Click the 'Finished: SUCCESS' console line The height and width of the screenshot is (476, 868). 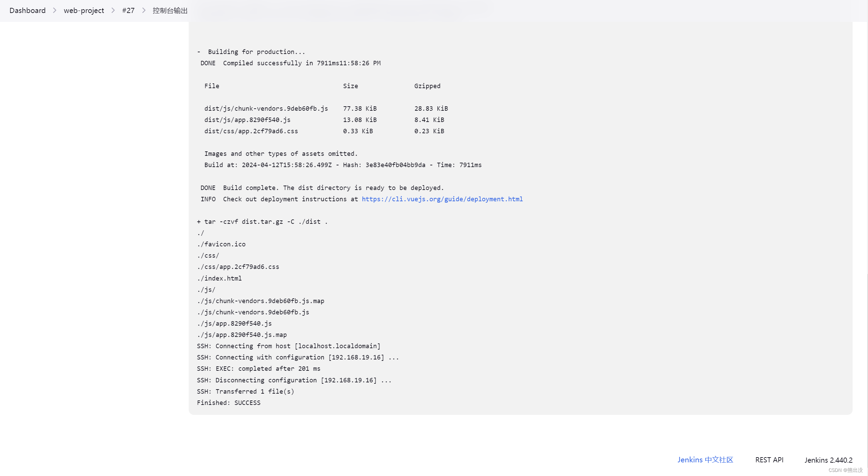tap(228, 403)
